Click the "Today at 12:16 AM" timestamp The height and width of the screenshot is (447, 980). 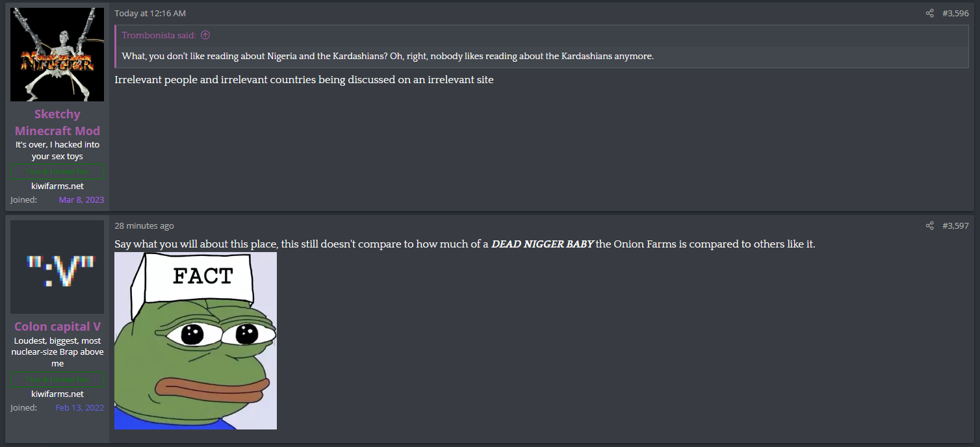pos(150,13)
